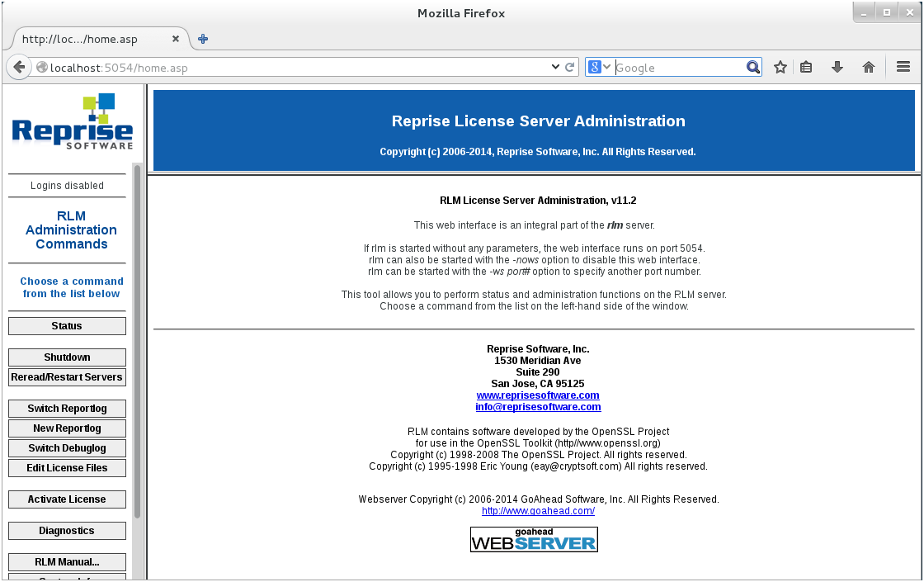Show bookmarks list icon
The height and width of the screenshot is (582, 924).
[x=806, y=67]
